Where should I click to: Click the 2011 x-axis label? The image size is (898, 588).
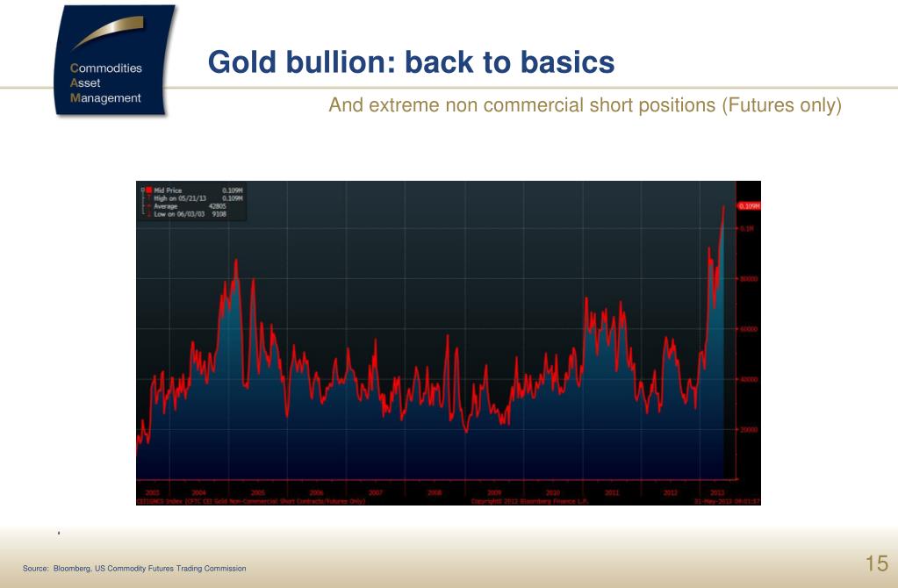pos(612,492)
